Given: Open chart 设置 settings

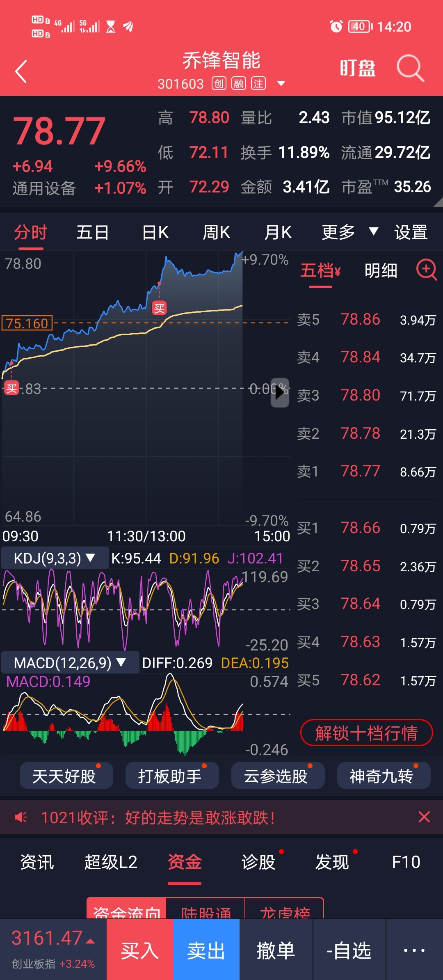Looking at the screenshot, I should (411, 232).
